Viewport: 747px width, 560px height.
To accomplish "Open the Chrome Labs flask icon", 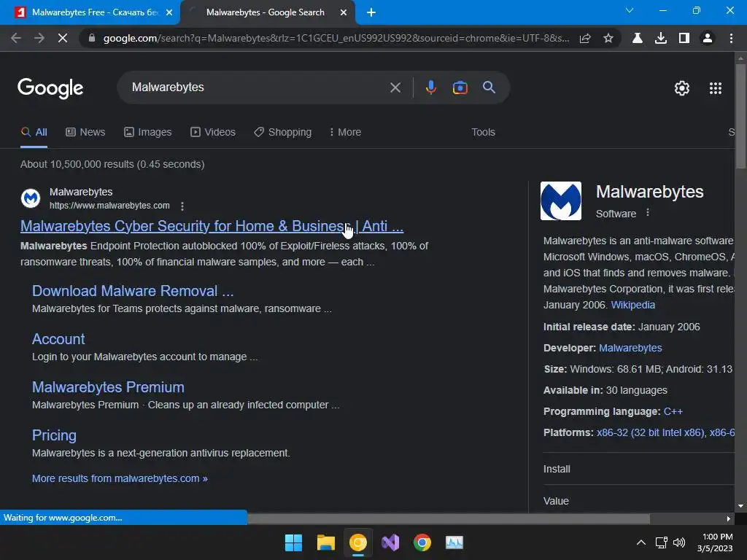I will click(x=638, y=38).
